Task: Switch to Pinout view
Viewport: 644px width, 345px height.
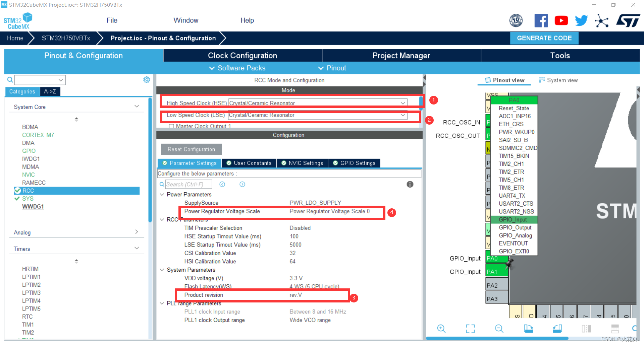Action: click(x=504, y=80)
